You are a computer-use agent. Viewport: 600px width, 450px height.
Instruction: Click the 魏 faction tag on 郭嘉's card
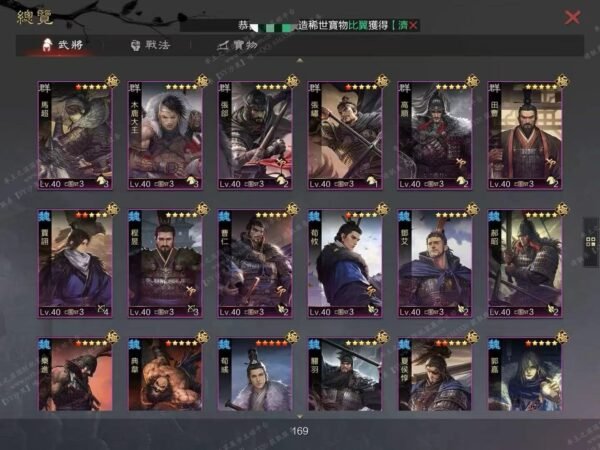(x=495, y=345)
